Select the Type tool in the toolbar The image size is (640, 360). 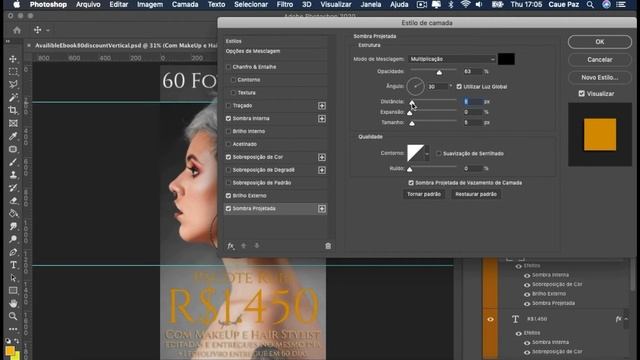tap(13, 265)
